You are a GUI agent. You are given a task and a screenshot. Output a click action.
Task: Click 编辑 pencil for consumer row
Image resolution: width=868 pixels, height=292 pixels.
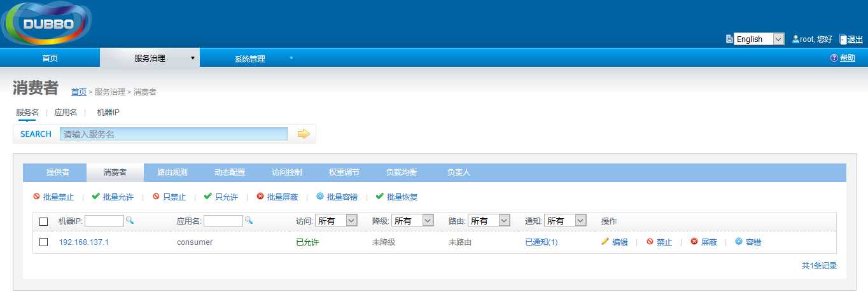pyautogui.click(x=614, y=242)
